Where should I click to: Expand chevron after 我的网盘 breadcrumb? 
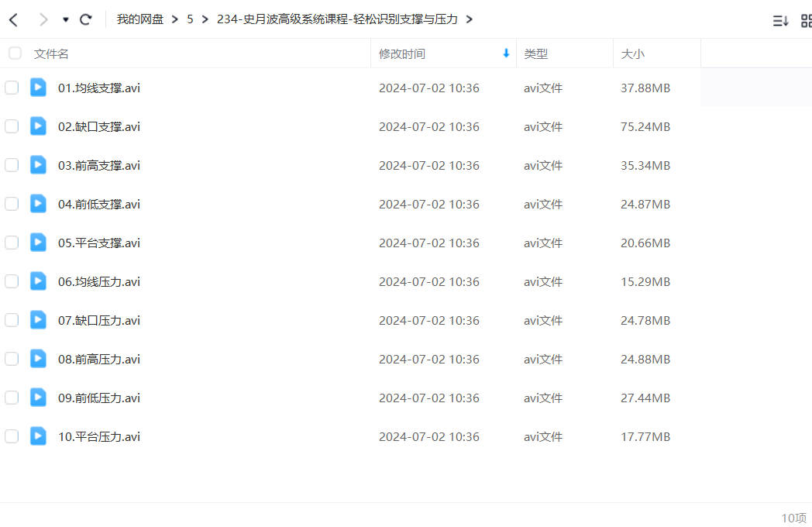(175, 19)
